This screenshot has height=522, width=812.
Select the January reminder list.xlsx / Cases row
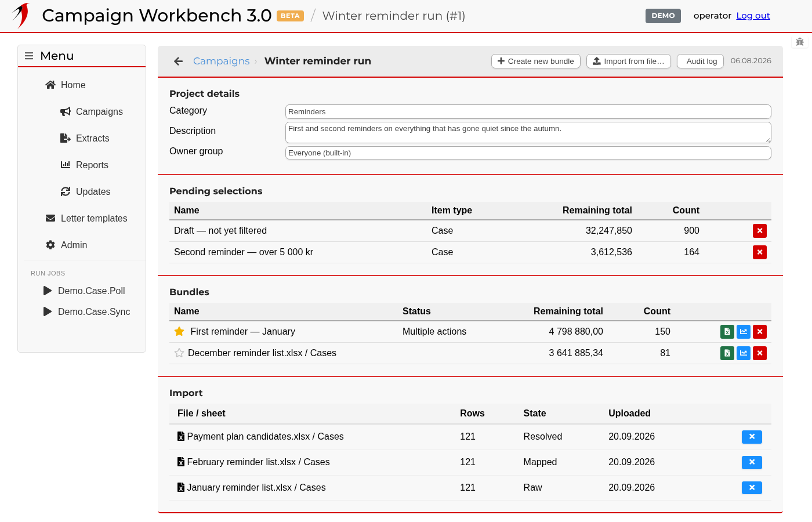(x=470, y=488)
